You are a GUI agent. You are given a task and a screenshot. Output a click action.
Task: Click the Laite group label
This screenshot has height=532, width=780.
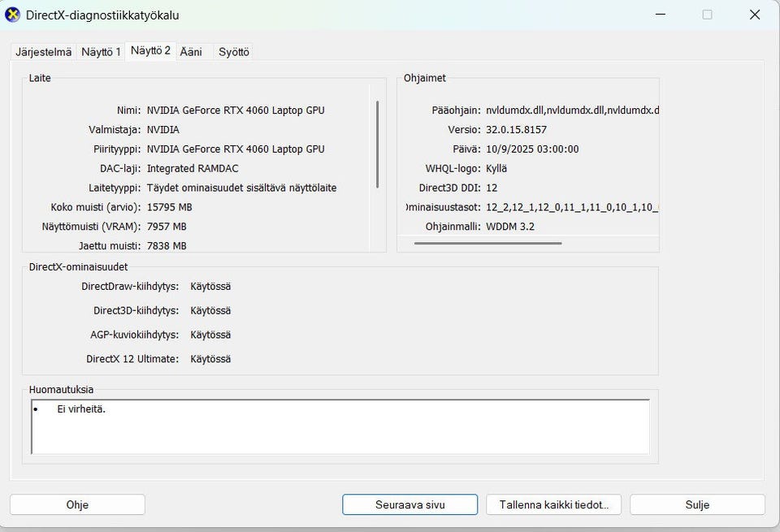point(40,78)
